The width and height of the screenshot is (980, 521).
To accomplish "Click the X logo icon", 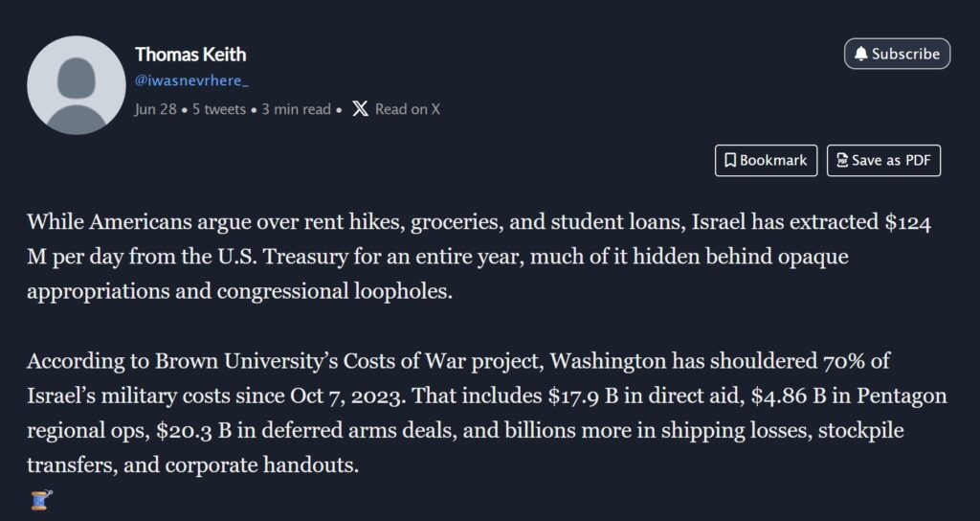I will click(360, 108).
